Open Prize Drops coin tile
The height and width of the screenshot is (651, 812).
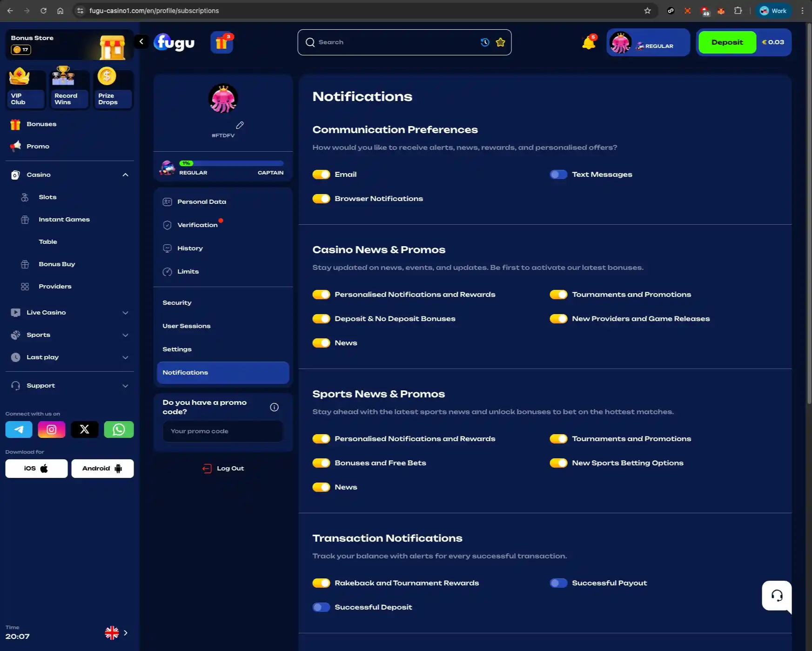coord(113,89)
